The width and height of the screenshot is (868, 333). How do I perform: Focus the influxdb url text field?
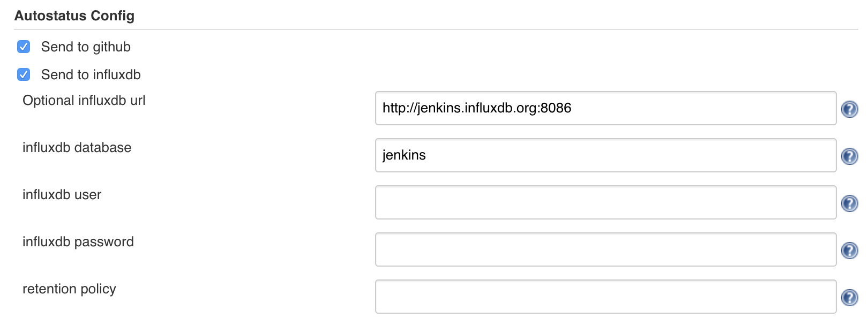tap(605, 108)
